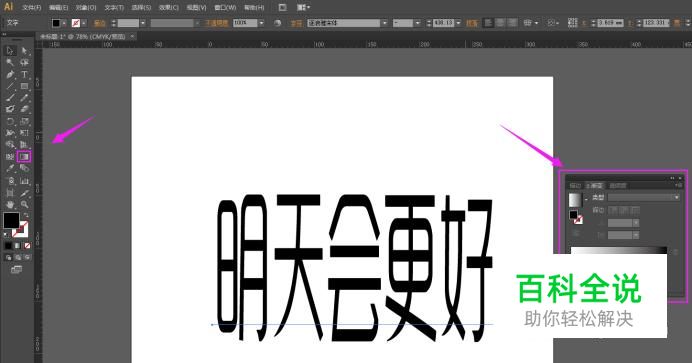Switch to Draw Inside mode

[27, 257]
